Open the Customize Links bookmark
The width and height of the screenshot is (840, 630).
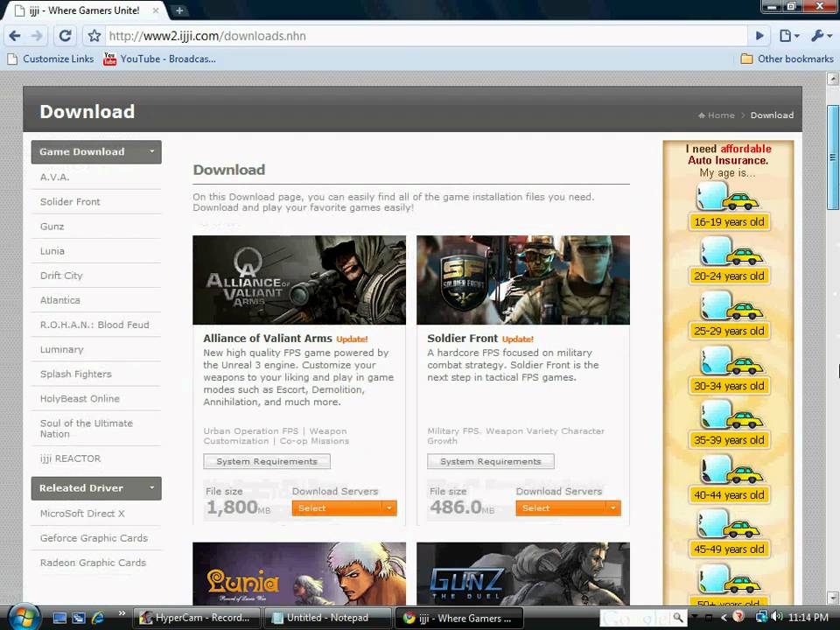(52, 59)
